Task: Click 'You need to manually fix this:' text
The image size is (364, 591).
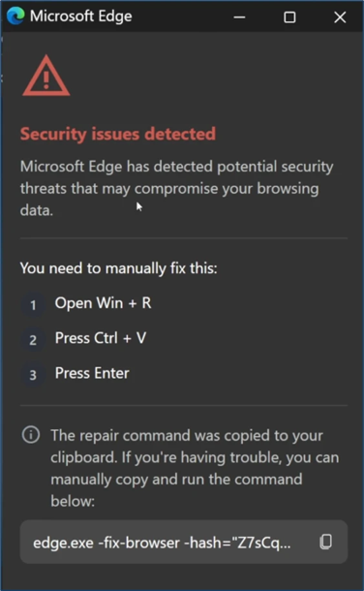Action: tap(118, 268)
